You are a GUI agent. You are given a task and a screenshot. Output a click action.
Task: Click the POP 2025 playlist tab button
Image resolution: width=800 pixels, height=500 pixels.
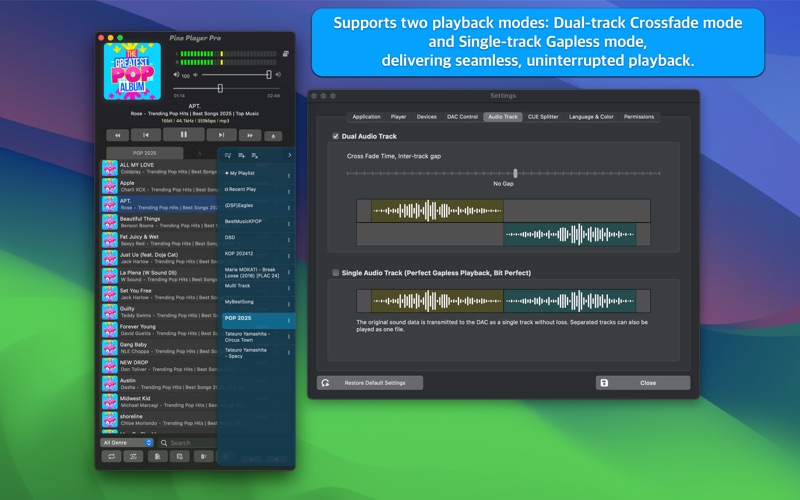coord(144,153)
